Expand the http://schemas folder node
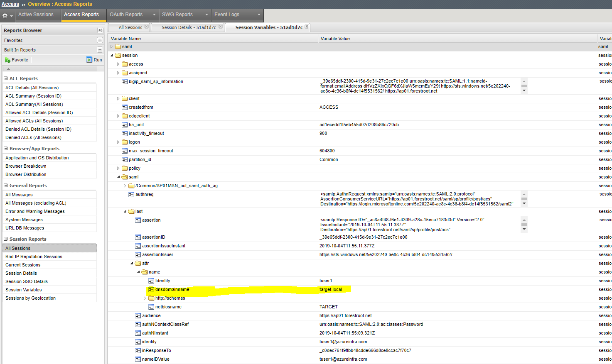The image size is (612, 364). pos(145,298)
